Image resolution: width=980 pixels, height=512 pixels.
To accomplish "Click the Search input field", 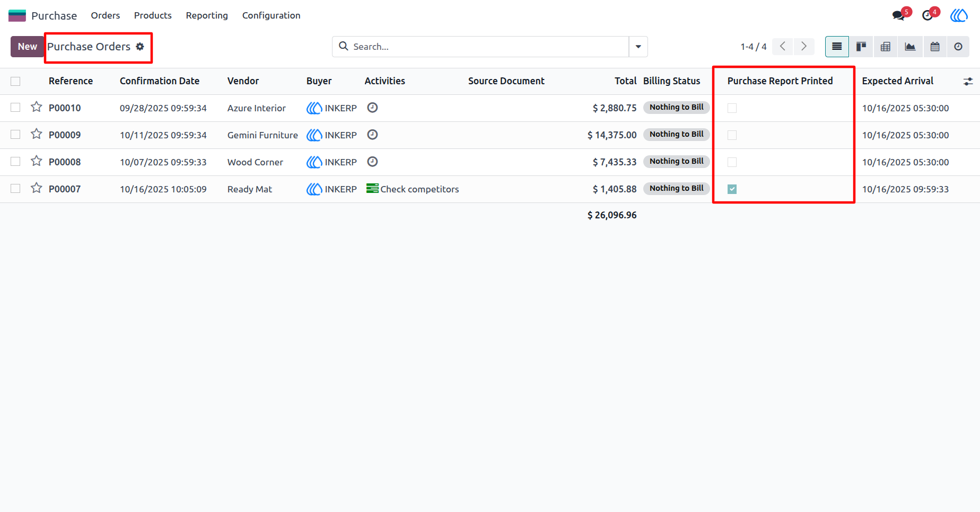I will (489, 47).
